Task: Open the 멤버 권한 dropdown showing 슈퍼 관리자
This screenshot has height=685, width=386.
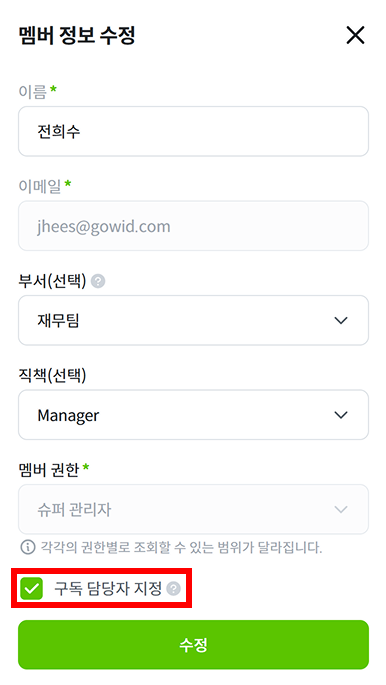Action: 193,509
